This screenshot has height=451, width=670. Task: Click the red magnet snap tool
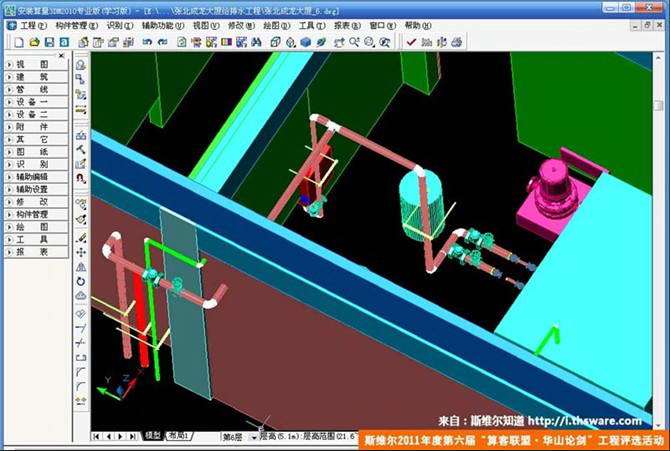81,178
